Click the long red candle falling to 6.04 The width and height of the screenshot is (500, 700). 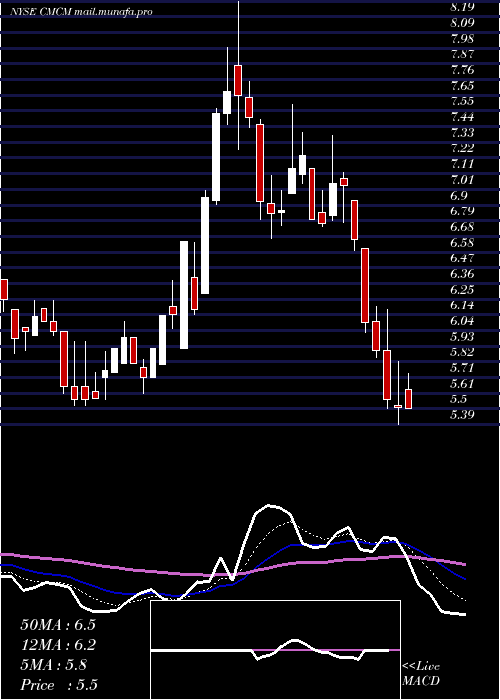click(x=365, y=285)
